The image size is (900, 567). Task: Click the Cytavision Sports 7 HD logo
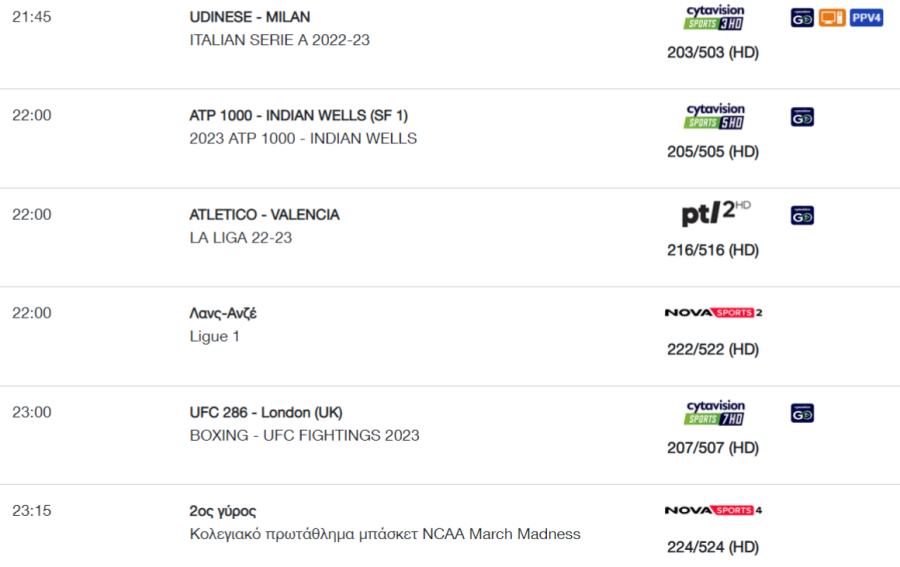pos(714,413)
